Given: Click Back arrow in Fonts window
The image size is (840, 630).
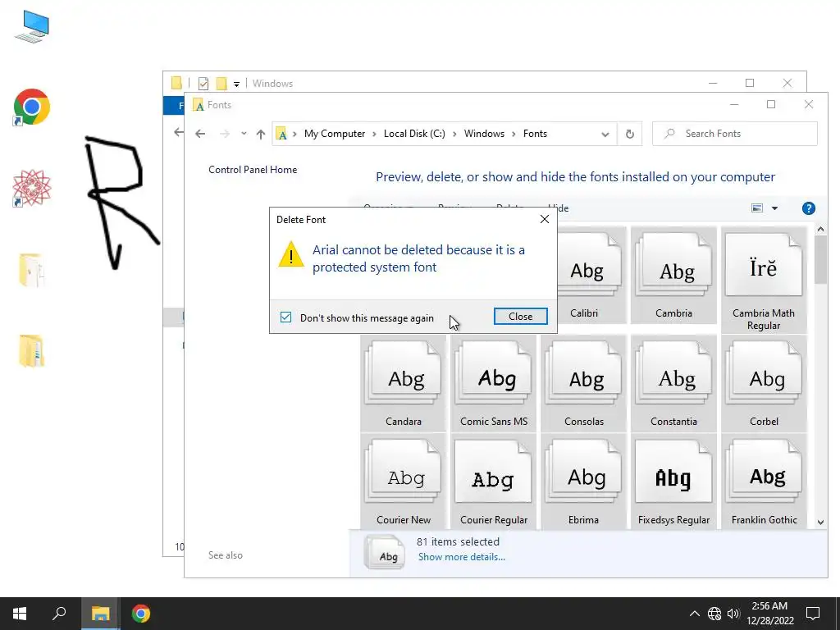Looking at the screenshot, I should coord(200,134).
